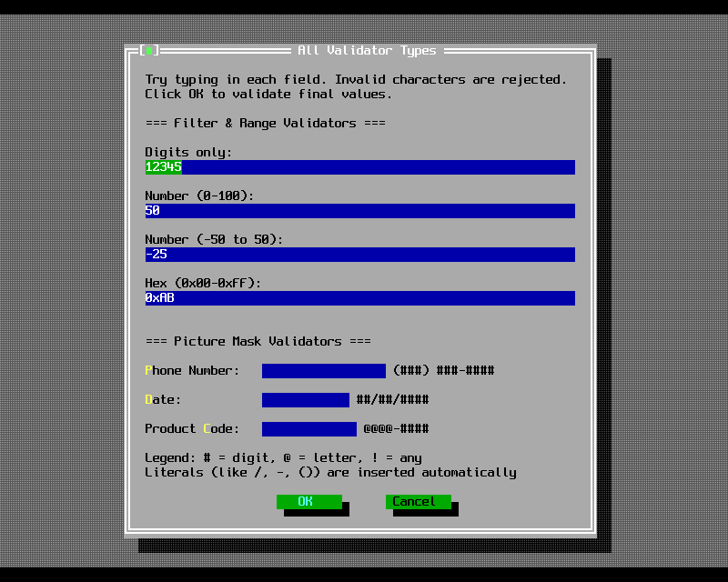Select the Number (-50 to 50) field
The width and height of the screenshot is (728, 582).
(x=359, y=255)
